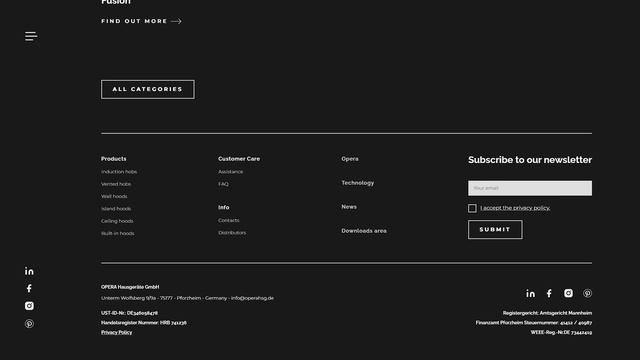Screen dimensions: 640x360
Task: Click the All Categories button
Action: click(148, 89)
